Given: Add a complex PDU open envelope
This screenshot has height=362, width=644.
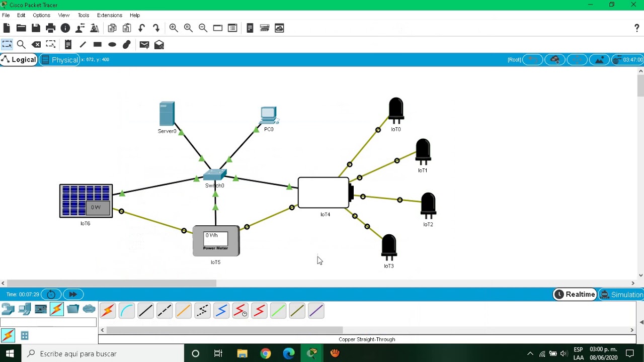Looking at the screenshot, I should 159,45.
